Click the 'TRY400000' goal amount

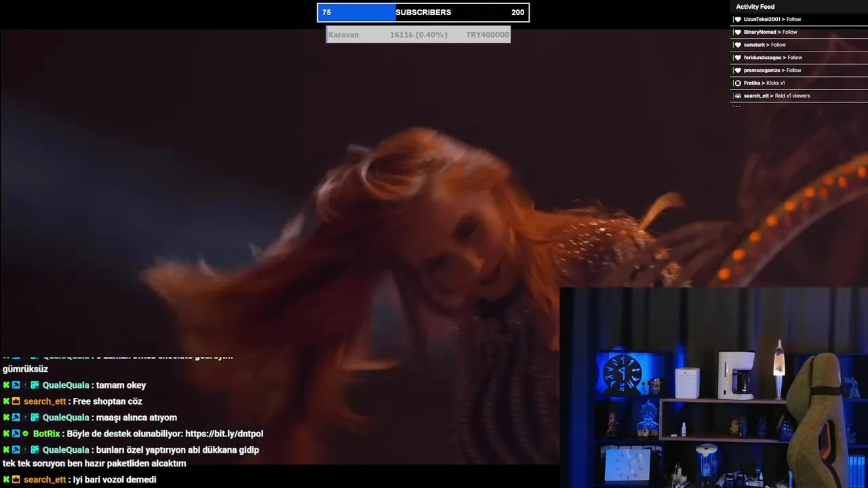pos(487,35)
